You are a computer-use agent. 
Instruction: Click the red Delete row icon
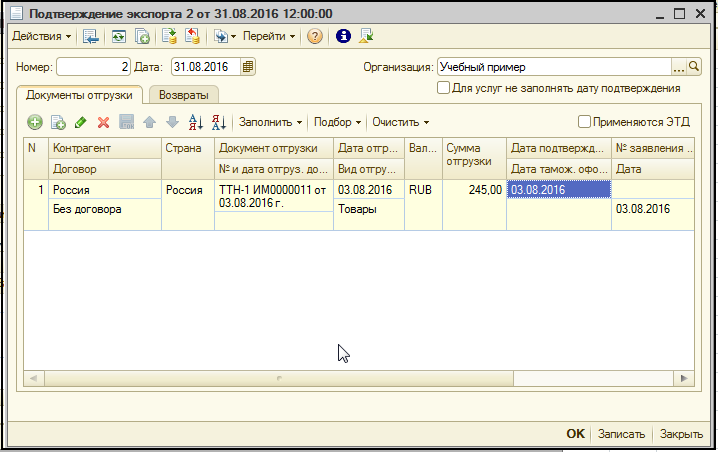click(103, 122)
